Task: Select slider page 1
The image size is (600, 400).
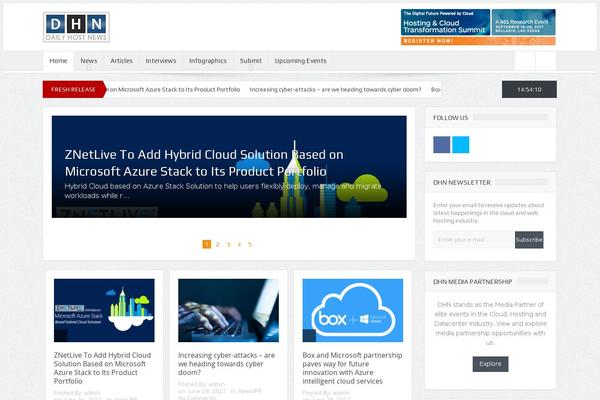Action: (x=207, y=244)
